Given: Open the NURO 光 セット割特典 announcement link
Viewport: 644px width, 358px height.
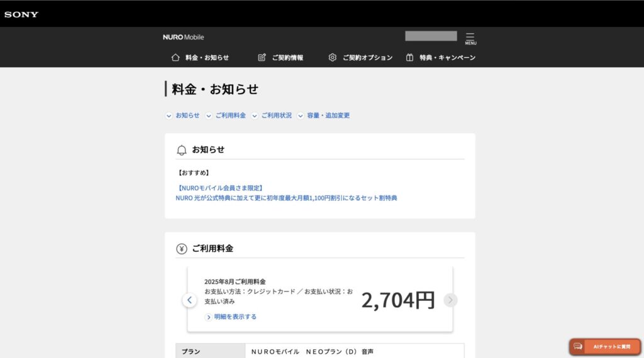Looking at the screenshot, I should (x=286, y=198).
